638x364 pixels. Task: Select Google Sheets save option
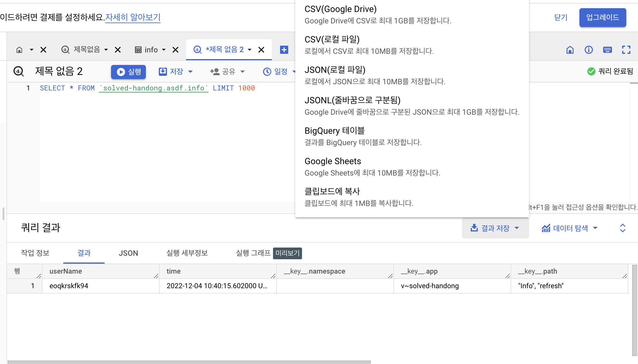pyautogui.click(x=333, y=161)
